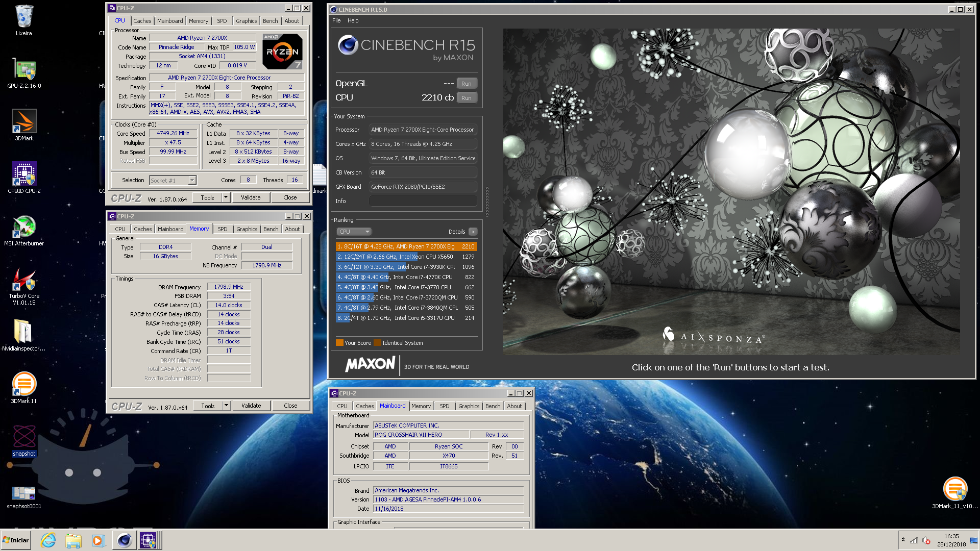The width and height of the screenshot is (980, 551).
Task: Open Caches tab in top CPU-Z window
Action: [x=142, y=21]
